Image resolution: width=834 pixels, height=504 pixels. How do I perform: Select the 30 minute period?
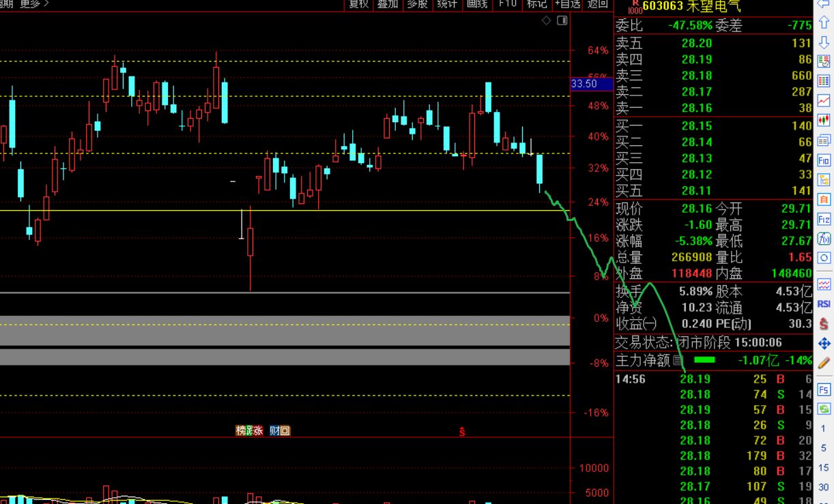click(x=824, y=487)
